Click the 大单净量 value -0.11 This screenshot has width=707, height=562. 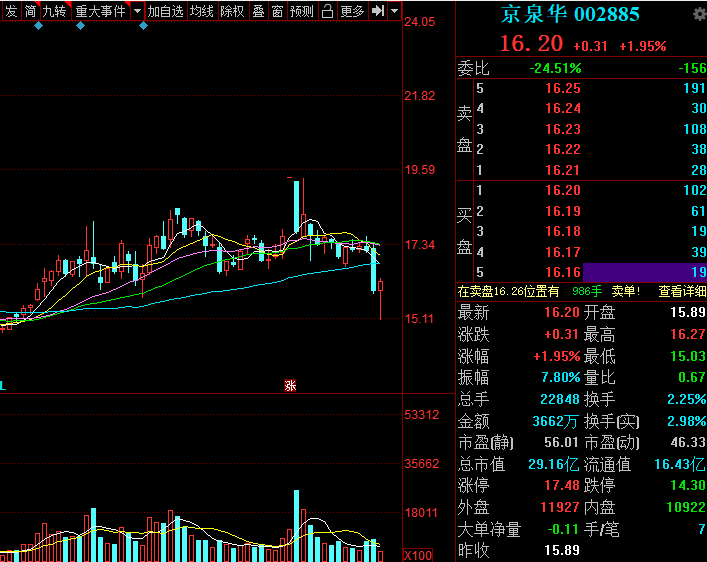(563, 529)
